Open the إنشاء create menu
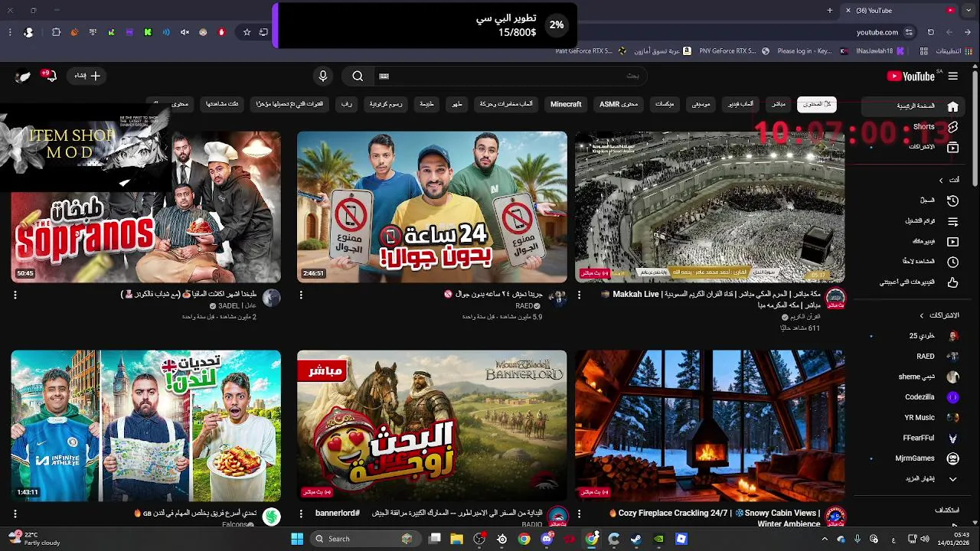This screenshot has height=551, width=980. tap(87, 76)
